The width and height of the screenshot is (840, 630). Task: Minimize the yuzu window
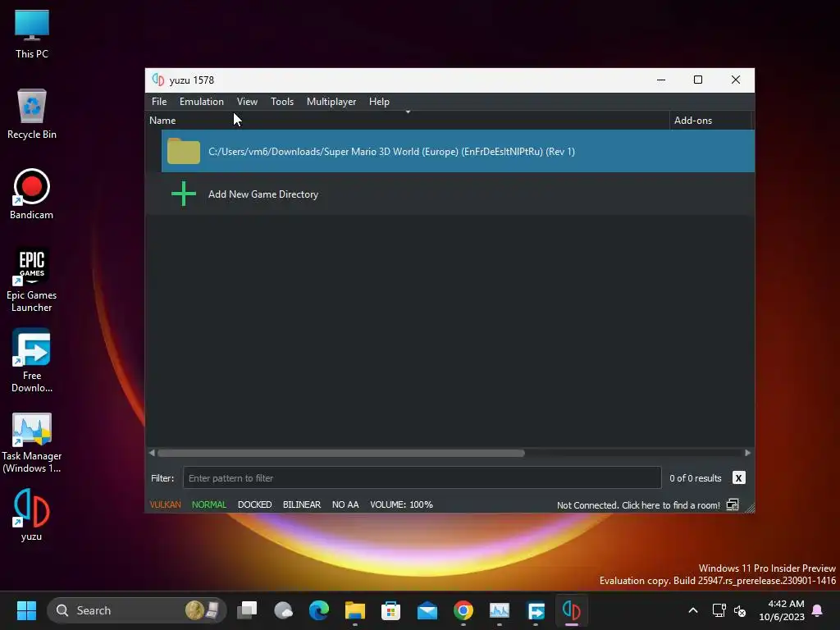point(661,80)
